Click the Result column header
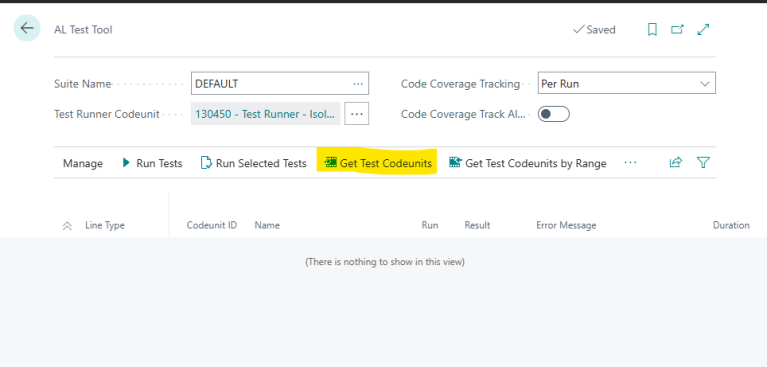The width and height of the screenshot is (767, 367). (477, 226)
